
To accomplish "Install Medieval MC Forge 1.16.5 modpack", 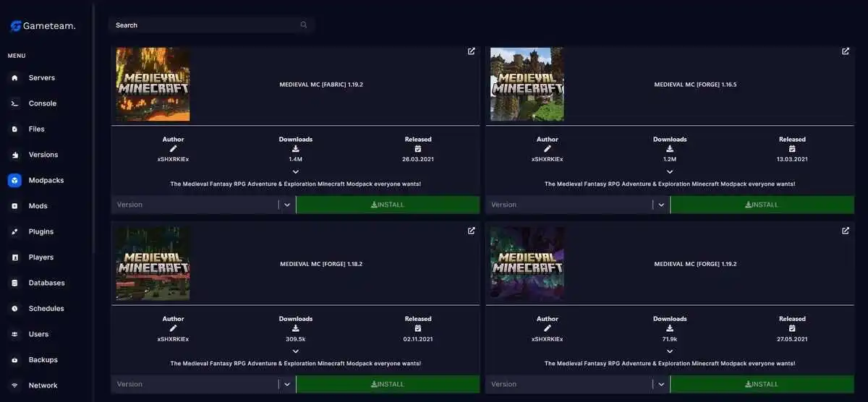I will (762, 205).
